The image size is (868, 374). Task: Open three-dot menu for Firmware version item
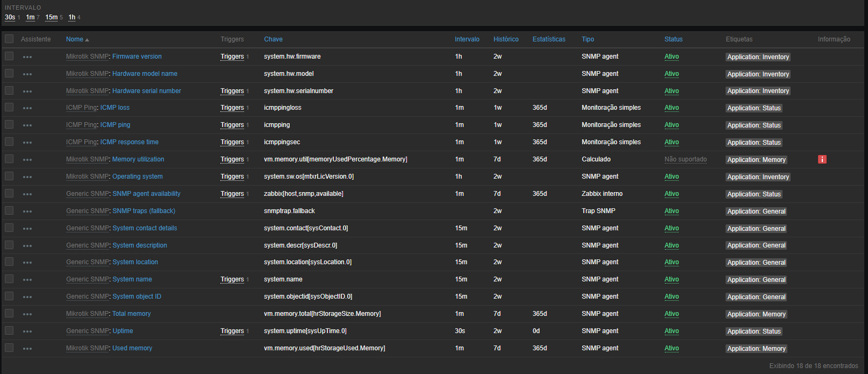[27, 57]
